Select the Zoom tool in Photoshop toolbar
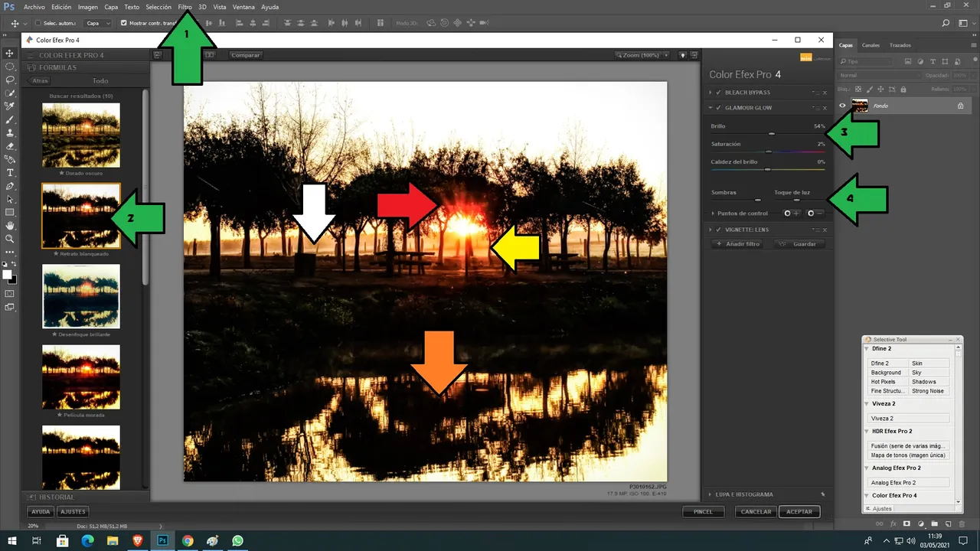 click(x=10, y=239)
